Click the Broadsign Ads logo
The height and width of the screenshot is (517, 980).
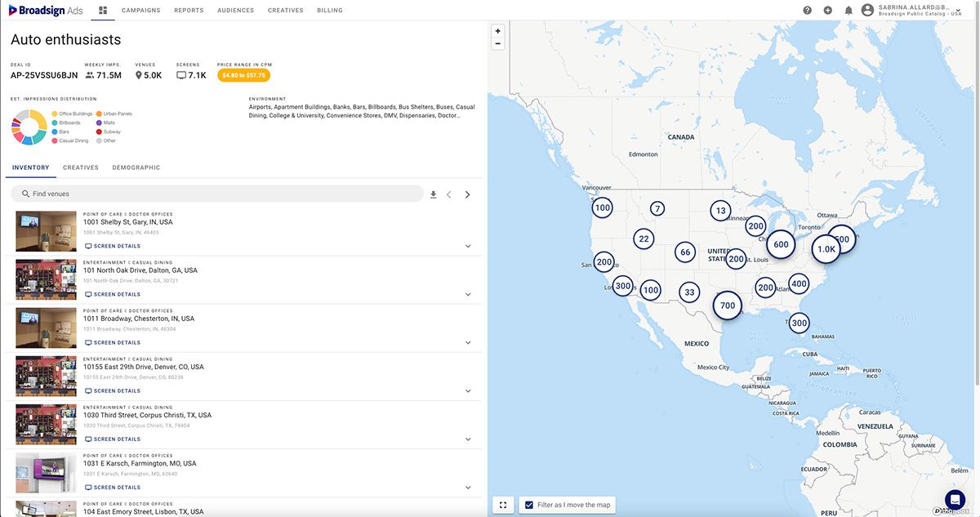click(x=46, y=11)
